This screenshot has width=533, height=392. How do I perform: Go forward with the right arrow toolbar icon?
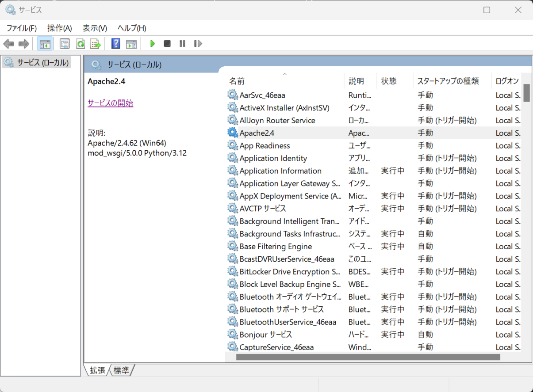[24, 44]
